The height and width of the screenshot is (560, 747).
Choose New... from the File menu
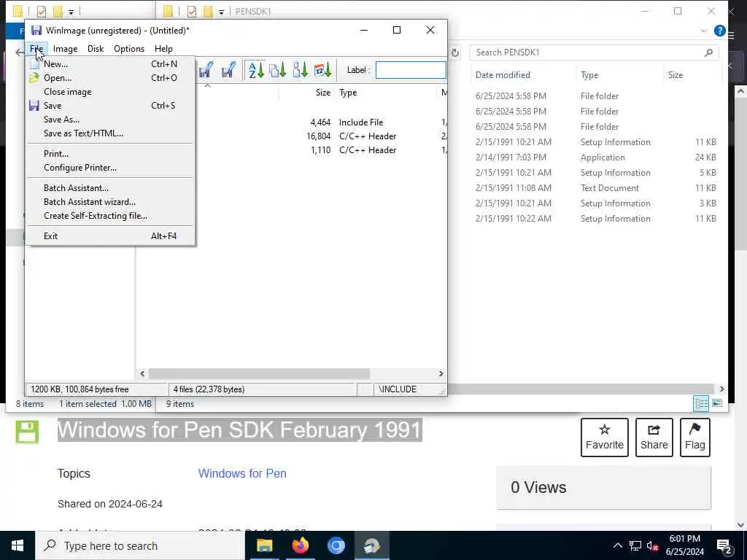[x=111, y=64]
